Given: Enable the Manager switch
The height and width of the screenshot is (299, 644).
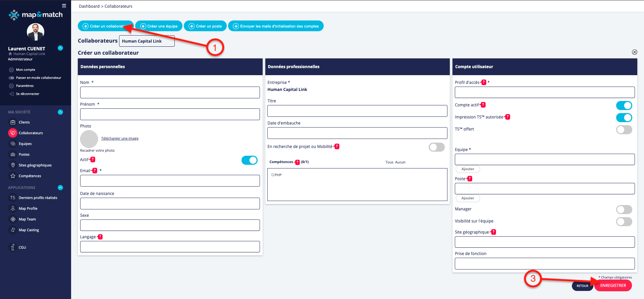Looking at the screenshot, I should [x=624, y=210].
